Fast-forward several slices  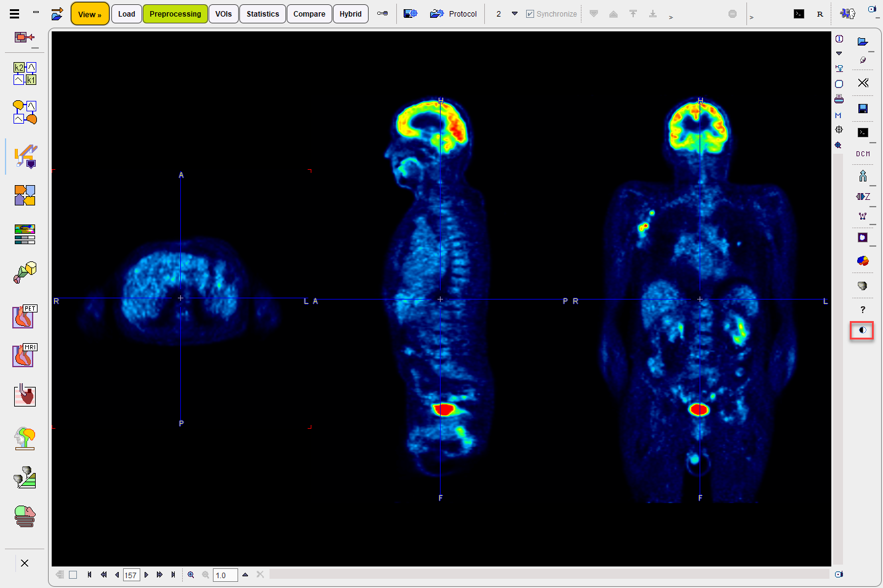[x=159, y=574]
